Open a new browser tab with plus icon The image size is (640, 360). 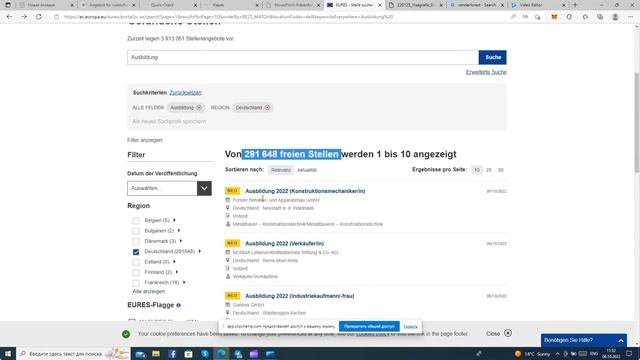point(575,5)
